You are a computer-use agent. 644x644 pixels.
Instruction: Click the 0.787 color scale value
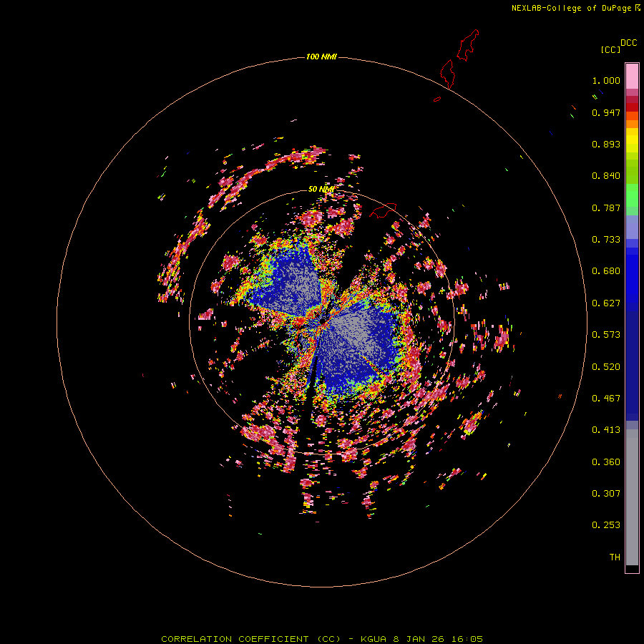pos(606,208)
